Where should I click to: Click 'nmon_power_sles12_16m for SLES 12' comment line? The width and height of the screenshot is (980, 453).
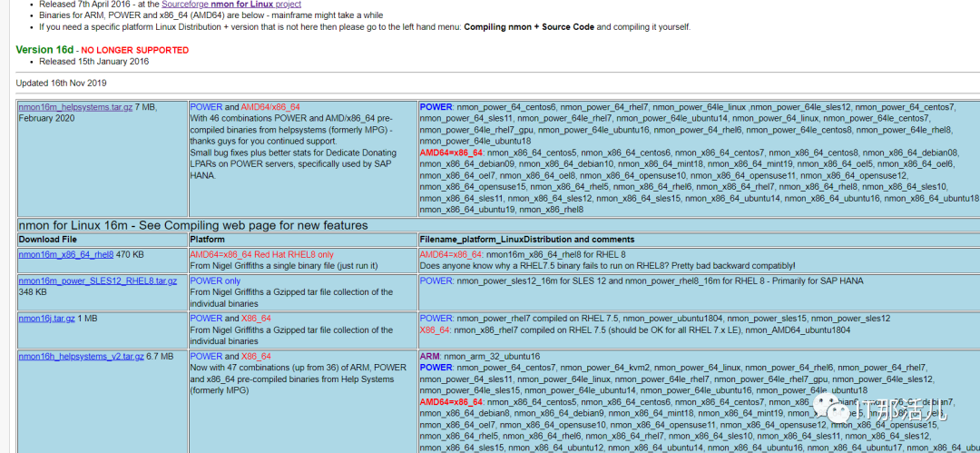pos(642,281)
